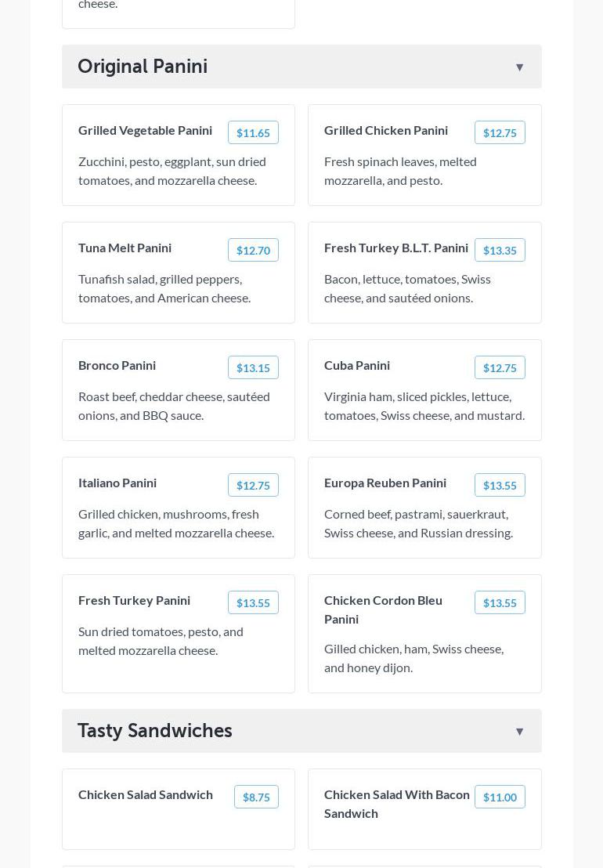Select the Europa Reuben Panini title
Viewport: 603px width, 868px height.
[x=385, y=483]
